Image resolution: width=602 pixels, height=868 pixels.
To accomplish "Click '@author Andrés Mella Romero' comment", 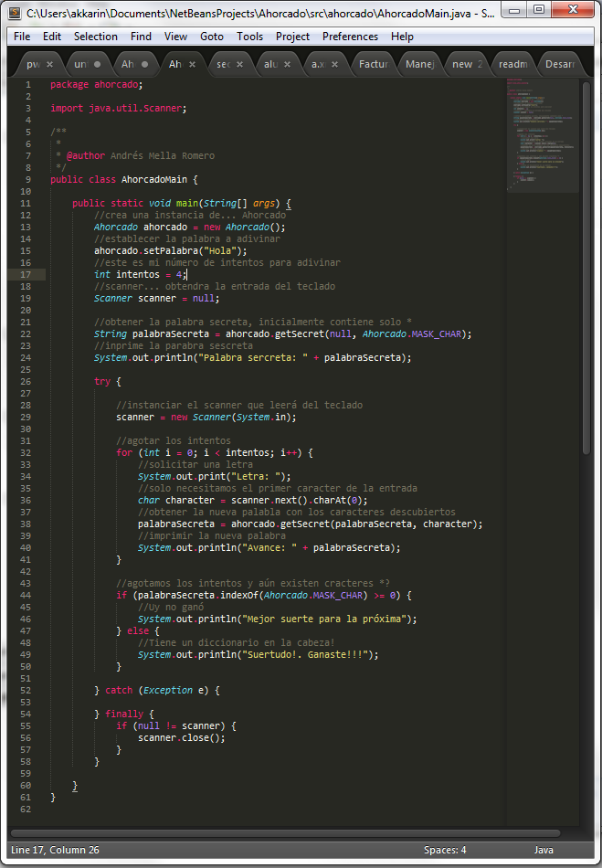I will point(141,155).
